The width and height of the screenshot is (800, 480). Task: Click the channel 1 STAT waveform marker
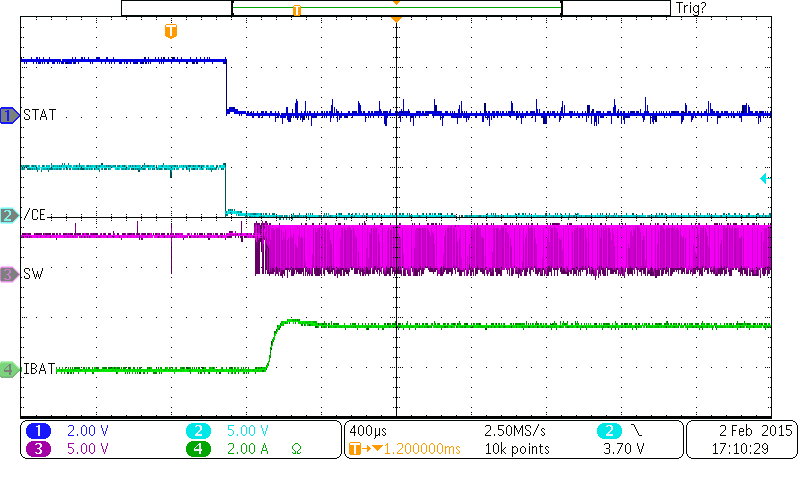[10, 116]
